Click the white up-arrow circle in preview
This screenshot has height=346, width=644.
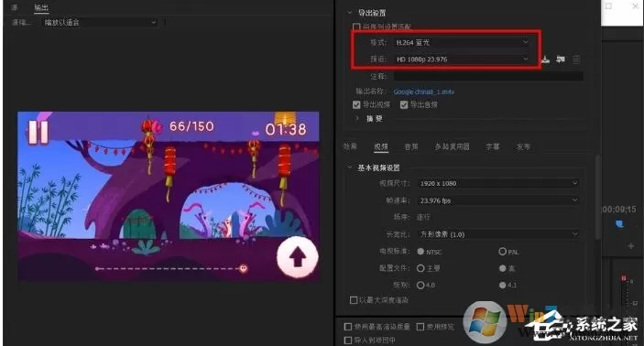pyautogui.click(x=298, y=257)
